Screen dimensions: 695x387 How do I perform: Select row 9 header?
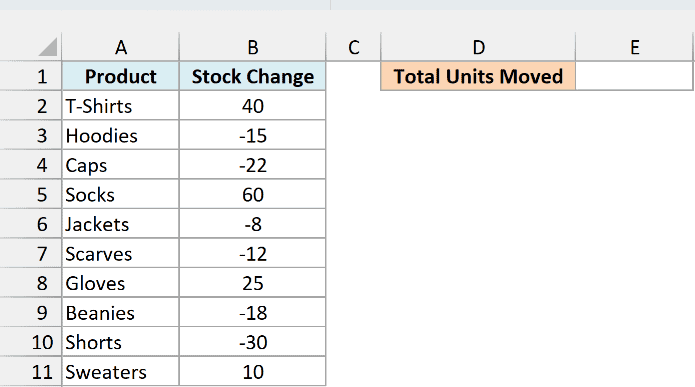click(x=31, y=313)
